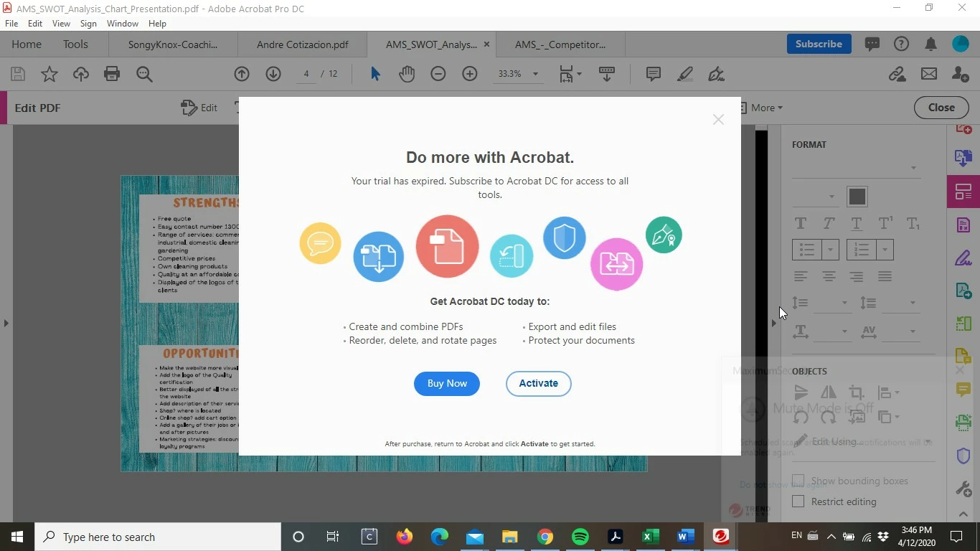This screenshot has height=551, width=980.
Task: Toggle Show bounding boxes checkbox
Action: tap(798, 480)
